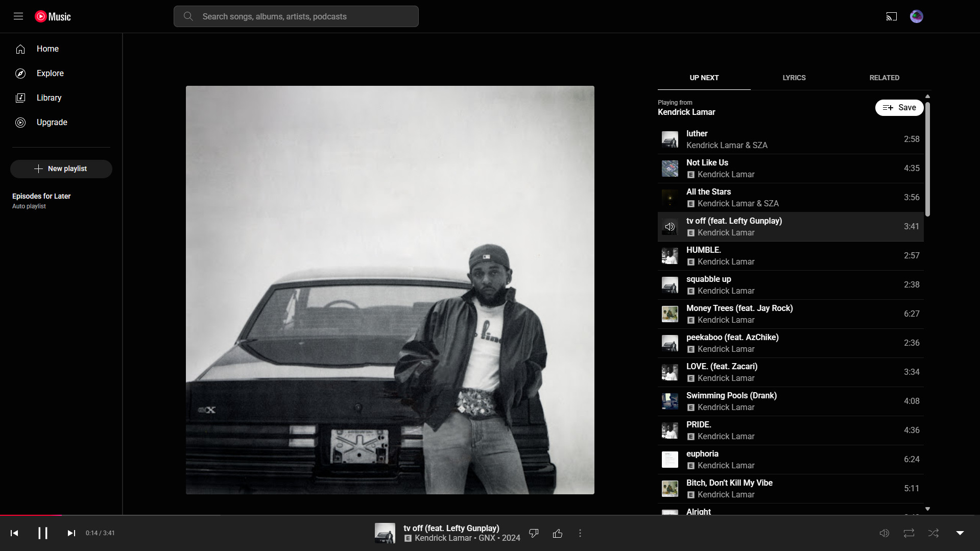The width and height of the screenshot is (980, 551).
Task: Toggle shuffle mode
Action: tap(934, 533)
